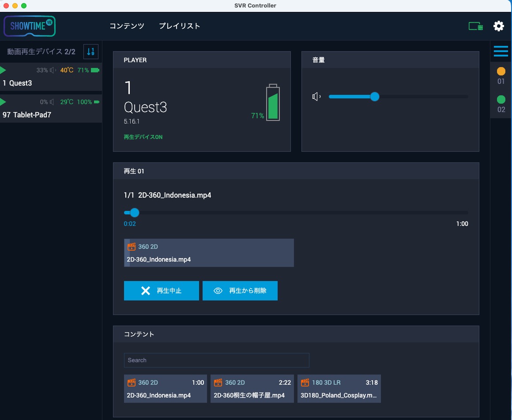512x420 pixels.
Task: Click clapperboard icon of 2D-360_Indonesia.mp4 content tile
Action: pyautogui.click(x=131, y=382)
